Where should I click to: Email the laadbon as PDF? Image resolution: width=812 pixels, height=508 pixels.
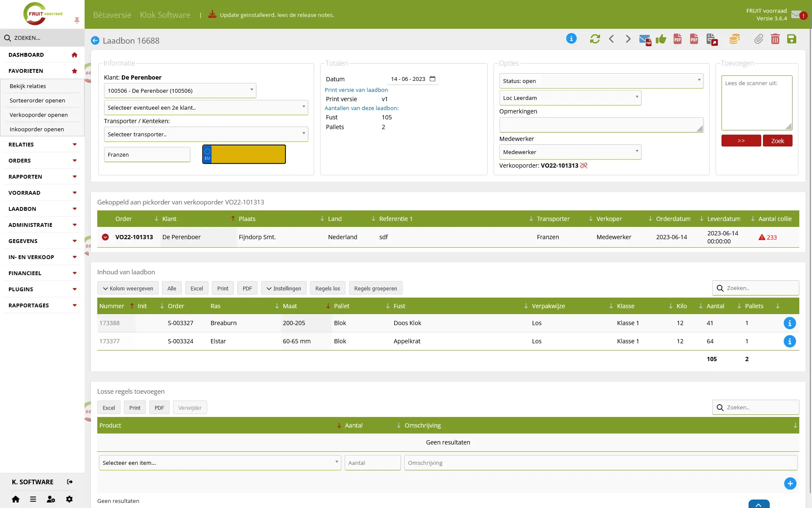[x=645, y=40]
